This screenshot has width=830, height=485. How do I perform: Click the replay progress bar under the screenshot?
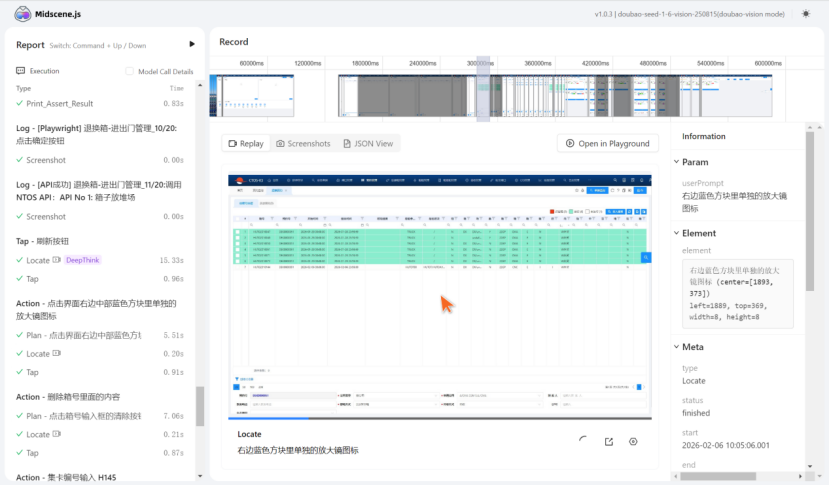point(440,418)
